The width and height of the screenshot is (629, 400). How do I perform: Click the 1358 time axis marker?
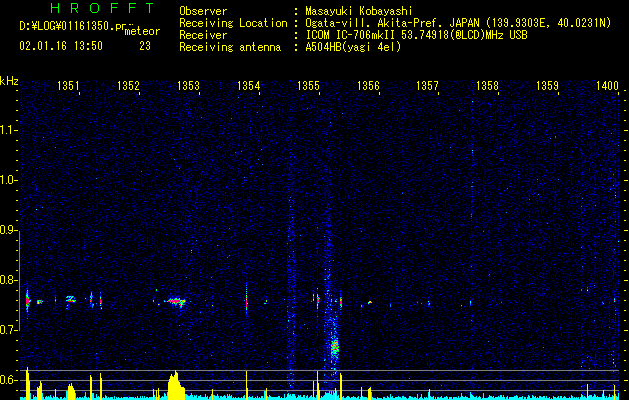(487, 85)
